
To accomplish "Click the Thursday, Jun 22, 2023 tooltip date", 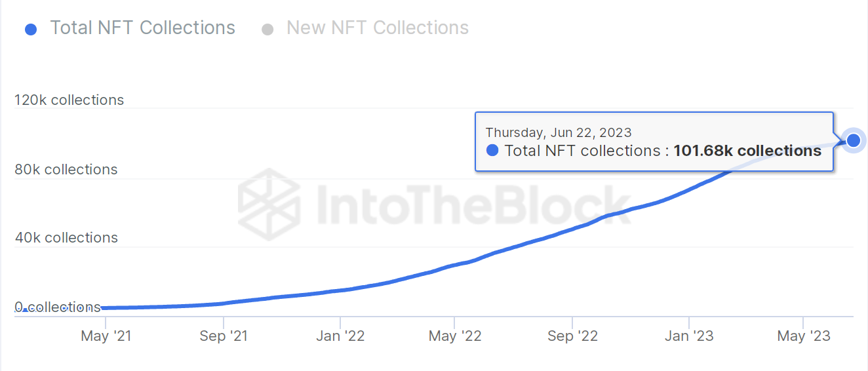I will coord(559,132).
